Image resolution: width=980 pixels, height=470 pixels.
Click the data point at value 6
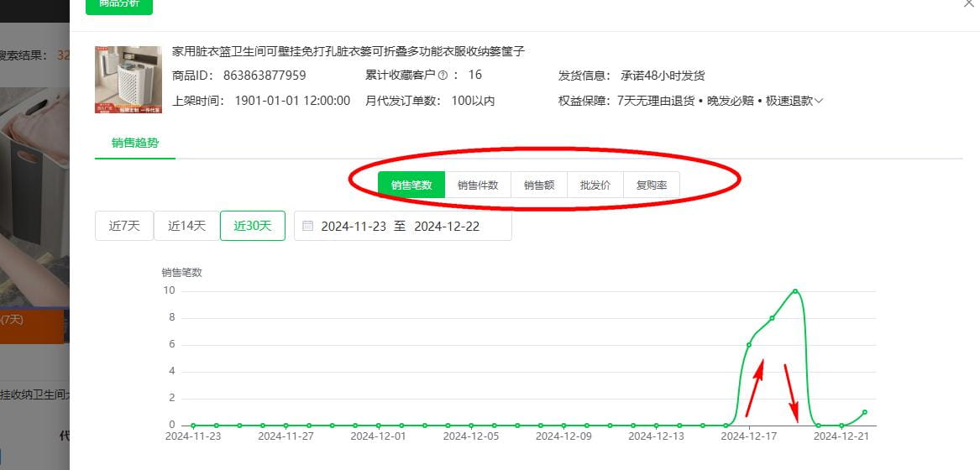click(x=749, y=345)
